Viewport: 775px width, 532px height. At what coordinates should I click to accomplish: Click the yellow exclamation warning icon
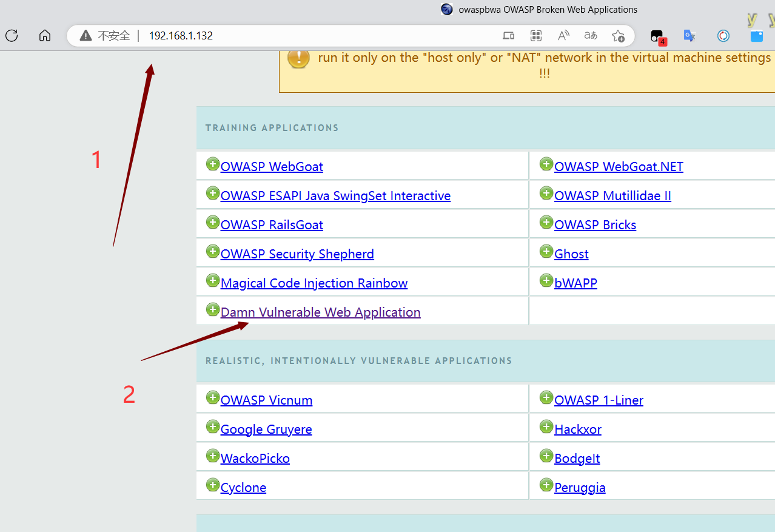click(298, 58)
